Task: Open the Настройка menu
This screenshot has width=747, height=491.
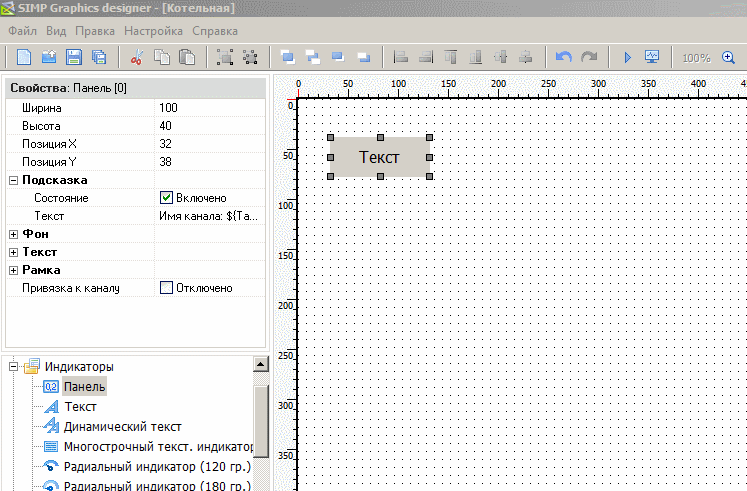Action: [x=153, y=31]
